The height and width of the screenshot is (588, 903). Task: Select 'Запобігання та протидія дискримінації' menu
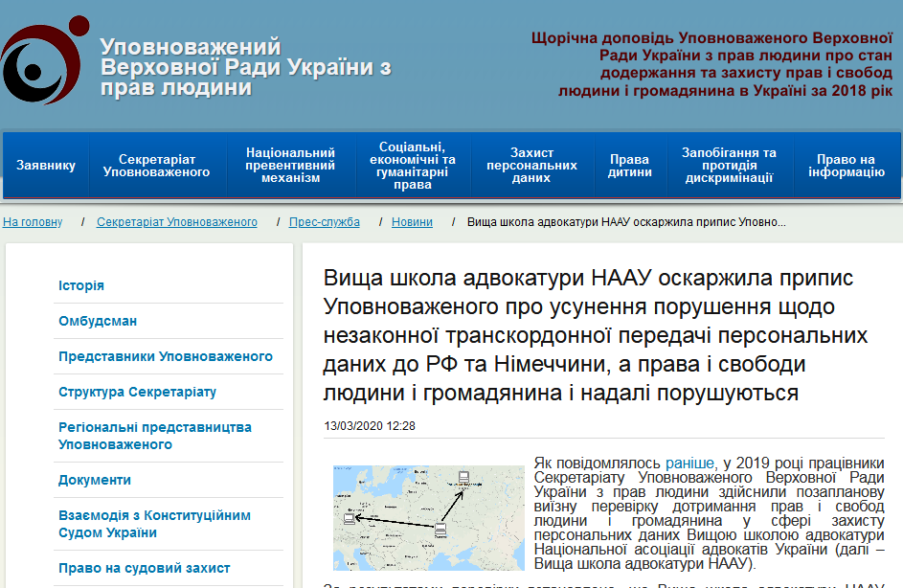[x=729, y=166]
